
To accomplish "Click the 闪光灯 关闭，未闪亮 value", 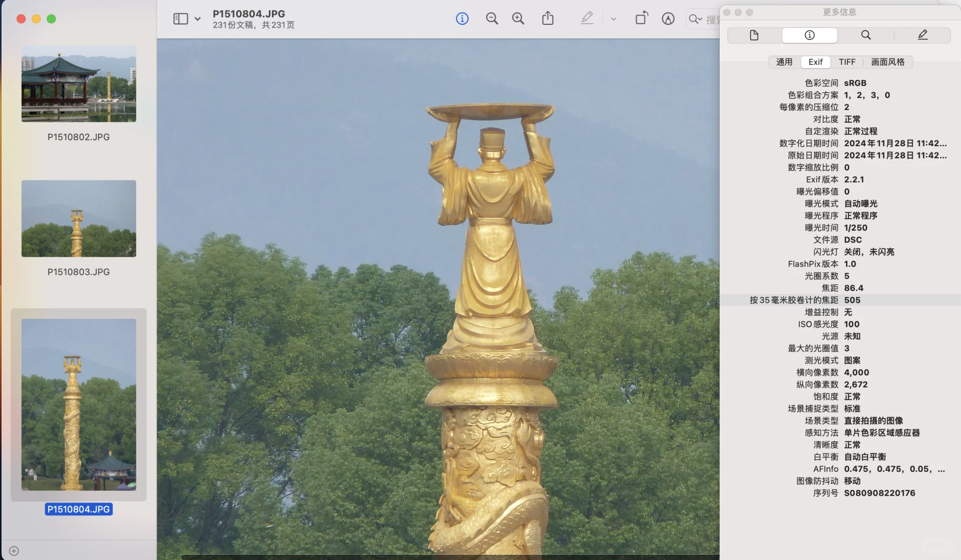I will (x=869, y=252).
